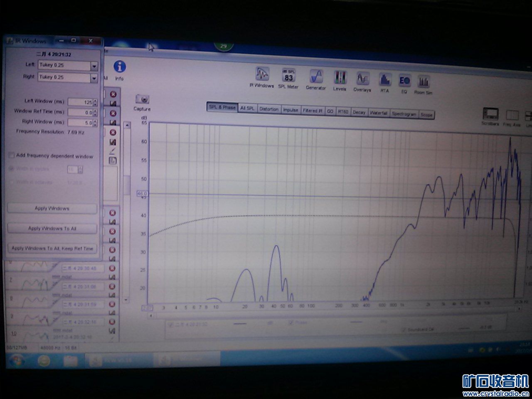The height and width of the screenshot is (399, 532).
Task: Open the file explorer taskbar icon
Action: (70, 361)
